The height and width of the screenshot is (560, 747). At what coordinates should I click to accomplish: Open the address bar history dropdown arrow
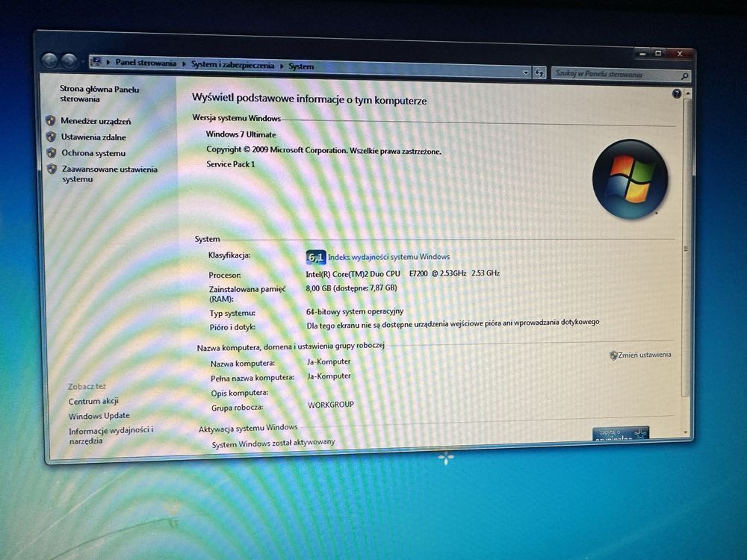click(x=525, y=72)
